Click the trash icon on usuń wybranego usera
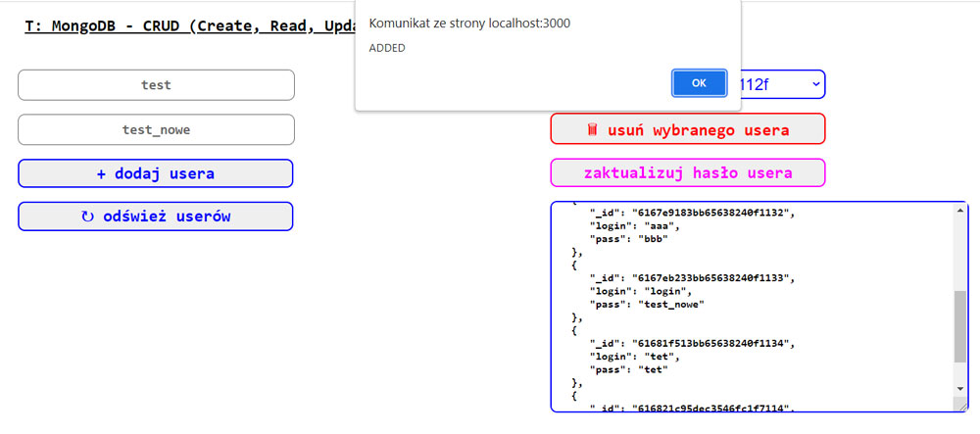The image size is (980, 434). 591,129
